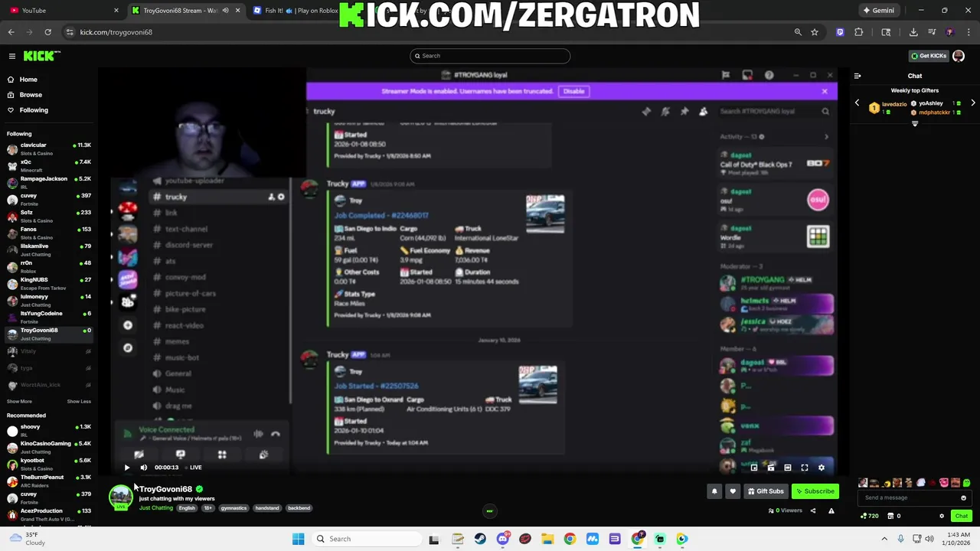
Task: Report the stream warning icon
Action: click(x=830, y=510)
